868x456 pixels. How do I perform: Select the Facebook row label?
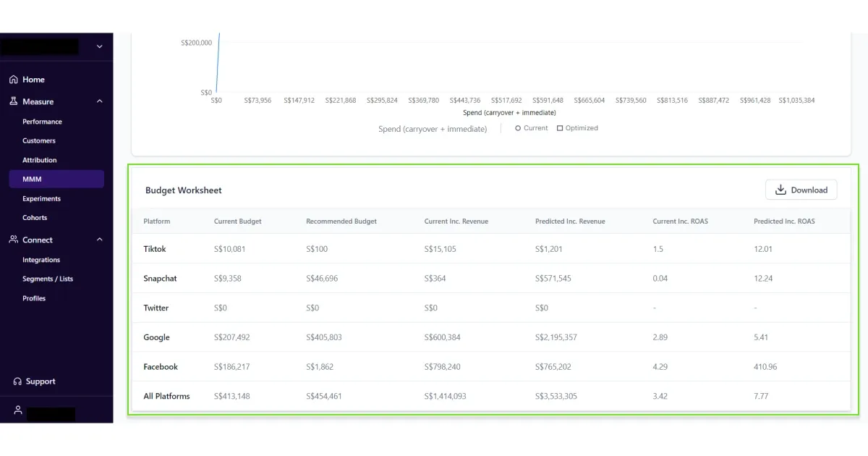tap(161, 367)
